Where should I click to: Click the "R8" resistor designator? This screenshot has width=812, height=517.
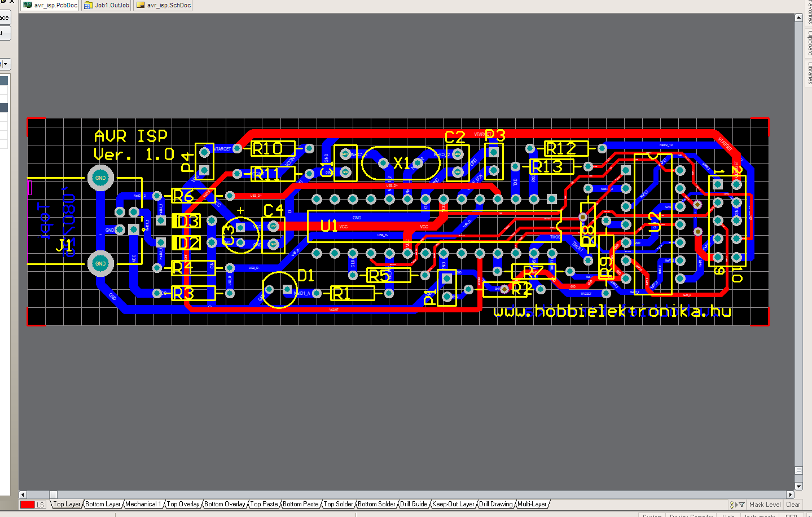point(588,235)
